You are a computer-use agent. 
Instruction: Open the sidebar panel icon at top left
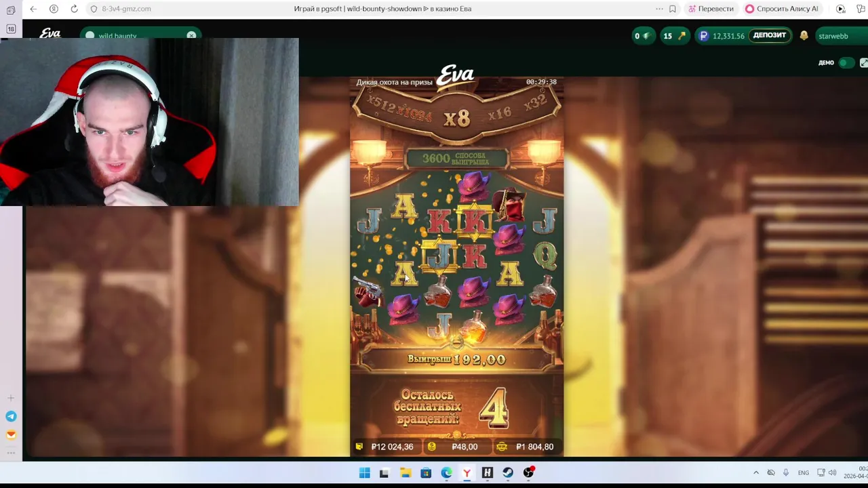tap(11, 10)
